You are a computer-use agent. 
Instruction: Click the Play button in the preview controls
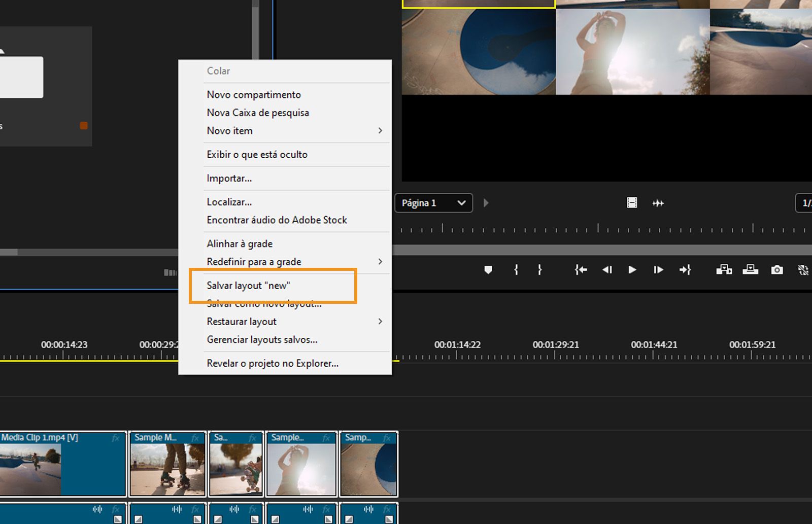[x=632, y=270]
